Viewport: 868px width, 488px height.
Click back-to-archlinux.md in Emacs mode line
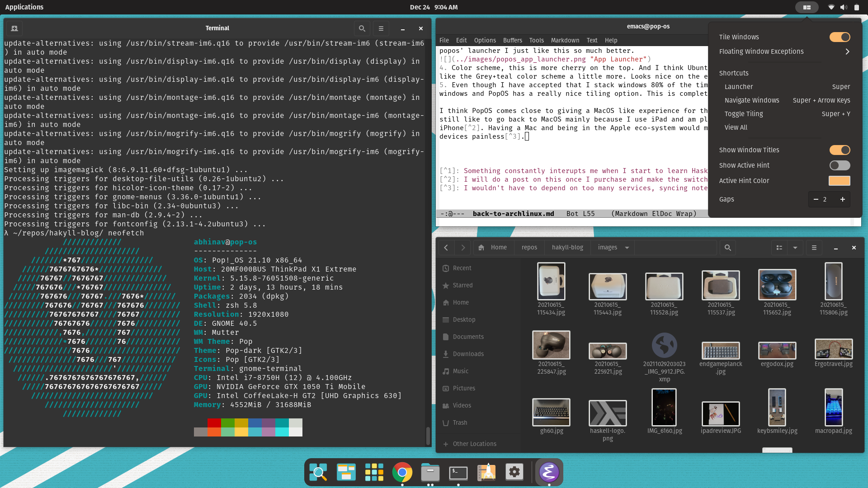(x=513, y=214)
